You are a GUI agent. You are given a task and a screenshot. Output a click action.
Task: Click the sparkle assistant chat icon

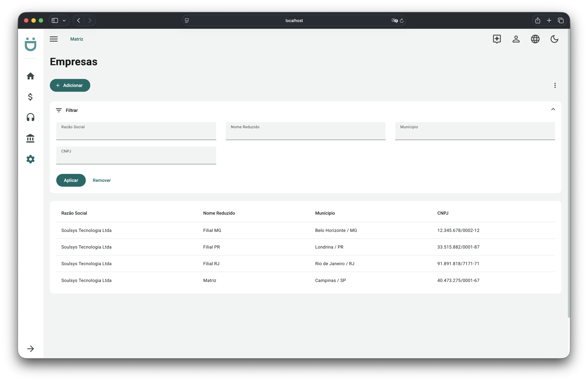click(497, 39)
